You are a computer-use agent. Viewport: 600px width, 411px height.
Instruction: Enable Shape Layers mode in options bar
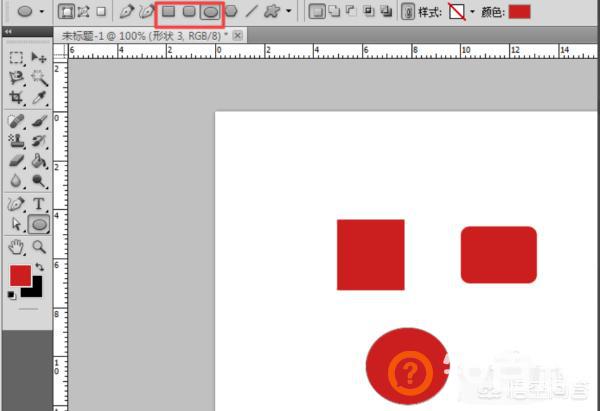(x=67, y=11)
